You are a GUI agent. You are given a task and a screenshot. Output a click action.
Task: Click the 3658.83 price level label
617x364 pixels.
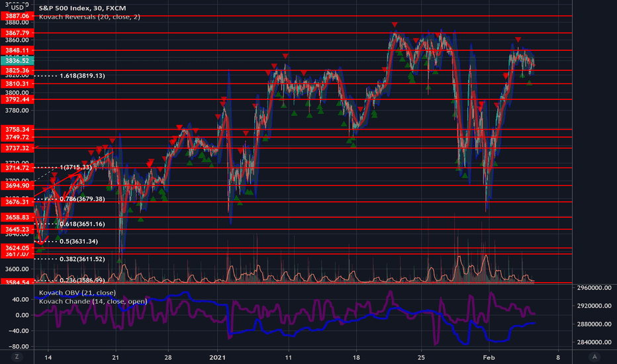[x=17, y=217]
